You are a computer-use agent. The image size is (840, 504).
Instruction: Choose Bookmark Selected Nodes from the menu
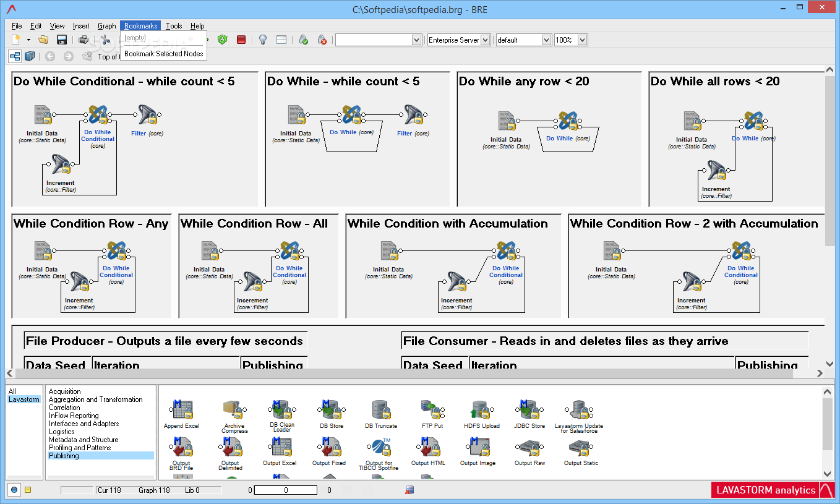click(x=164, y=54)
